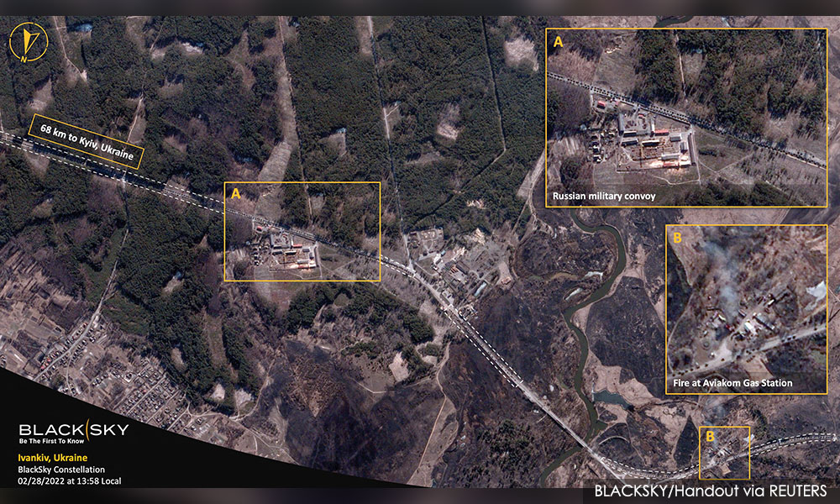
Task: Click the letter A marker in top inset
Action: click(x=559, y=42)
